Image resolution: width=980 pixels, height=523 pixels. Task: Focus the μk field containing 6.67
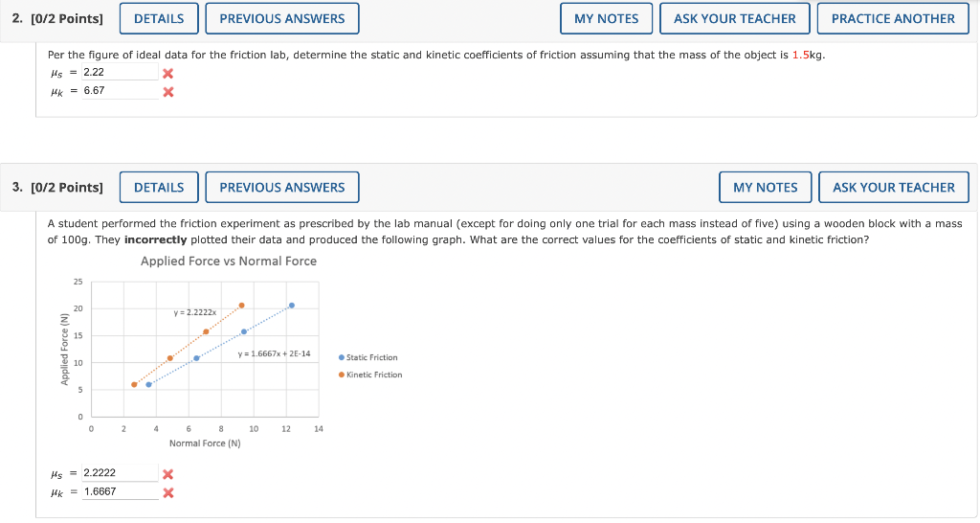pos(120,91)
